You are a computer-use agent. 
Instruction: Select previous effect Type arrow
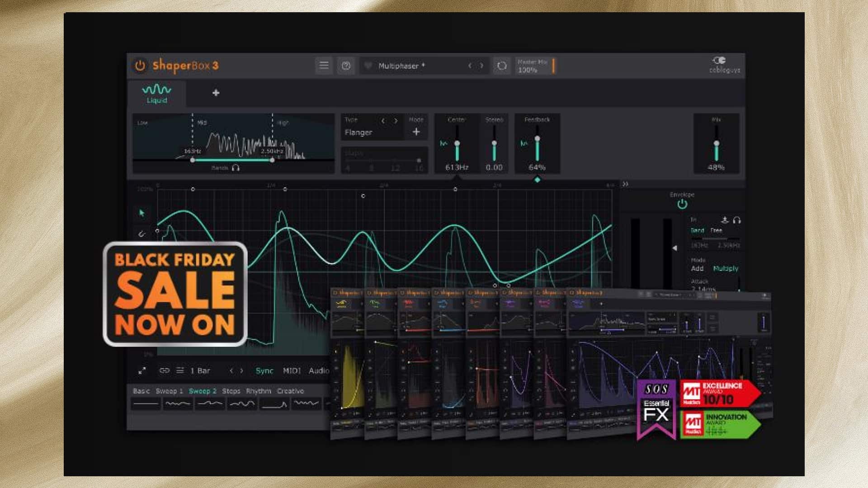[383, 121]
